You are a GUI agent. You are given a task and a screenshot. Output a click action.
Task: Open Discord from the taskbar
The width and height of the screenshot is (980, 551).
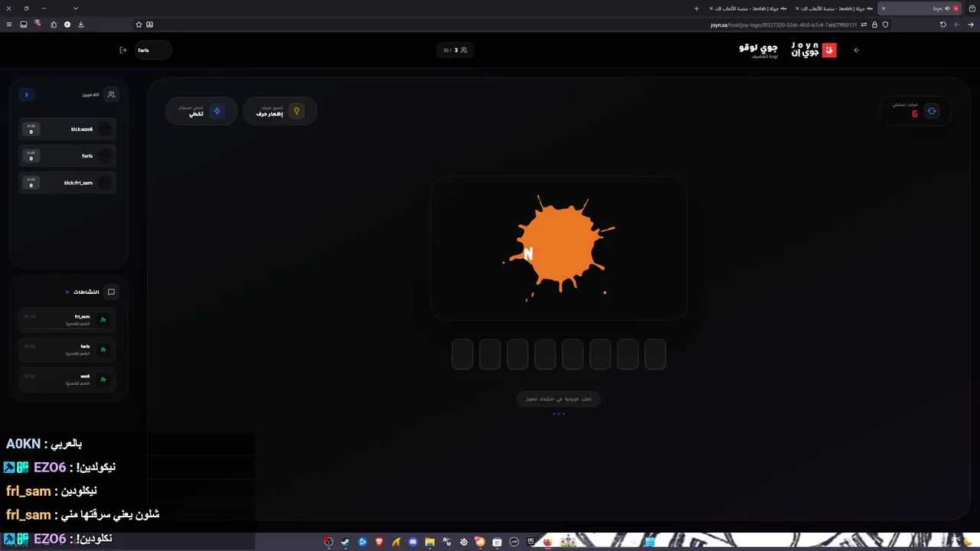413,542
